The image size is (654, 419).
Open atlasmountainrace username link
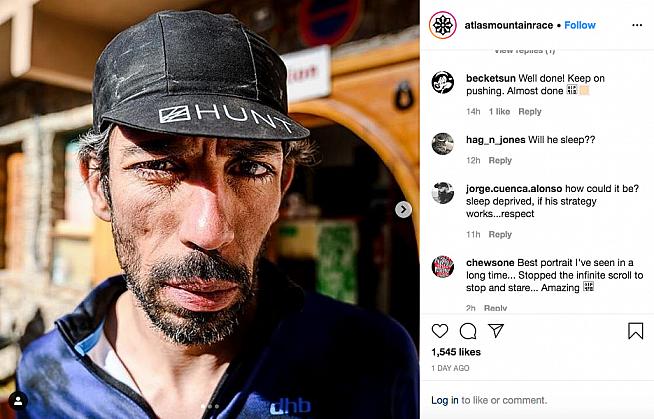508,25
